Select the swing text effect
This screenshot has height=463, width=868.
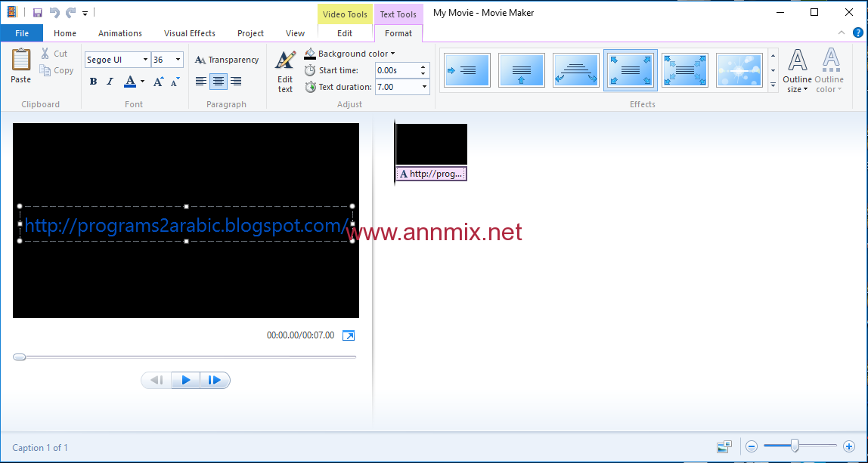point(576,70)
